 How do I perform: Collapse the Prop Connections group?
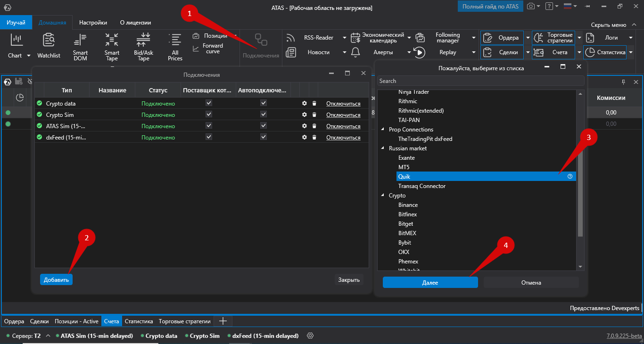click(383, 130)
